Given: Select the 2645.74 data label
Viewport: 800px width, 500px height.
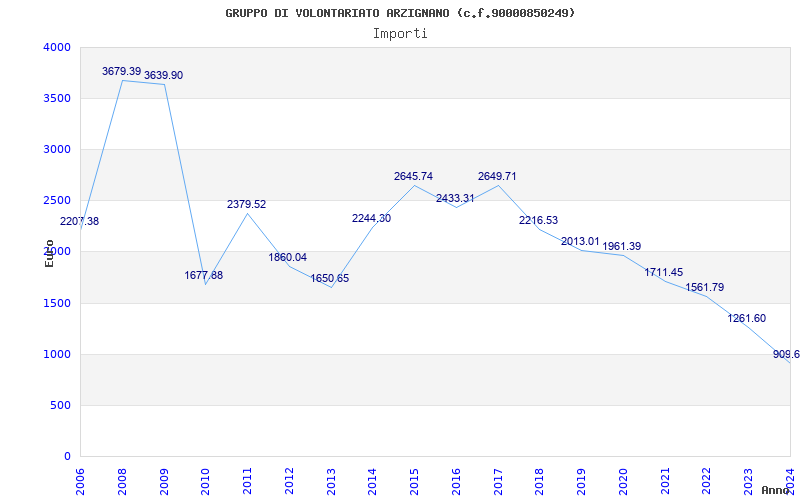Looking at the screenshot, I should (x=413, y=177).
